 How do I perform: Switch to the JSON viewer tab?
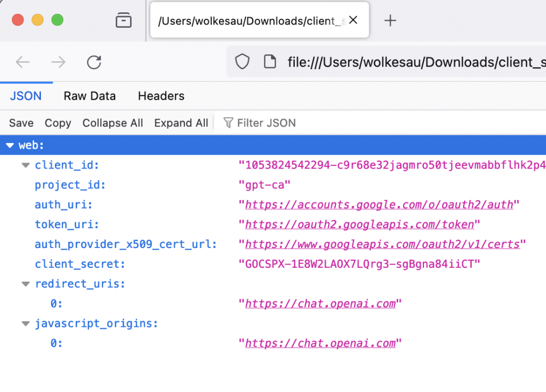pyautogui.click(x=26, y=96)
